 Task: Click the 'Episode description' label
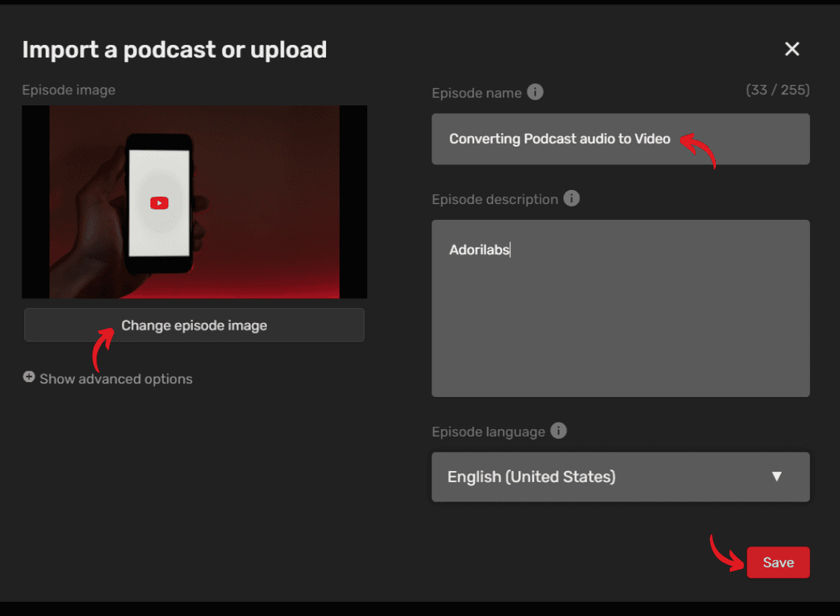(x=495, y=200)
